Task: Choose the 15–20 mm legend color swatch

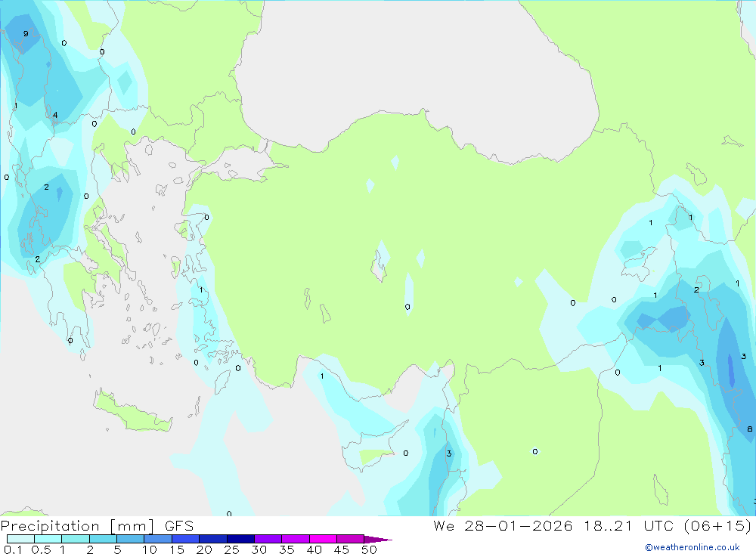Action: pyautogui.click(x=185, y=539)
